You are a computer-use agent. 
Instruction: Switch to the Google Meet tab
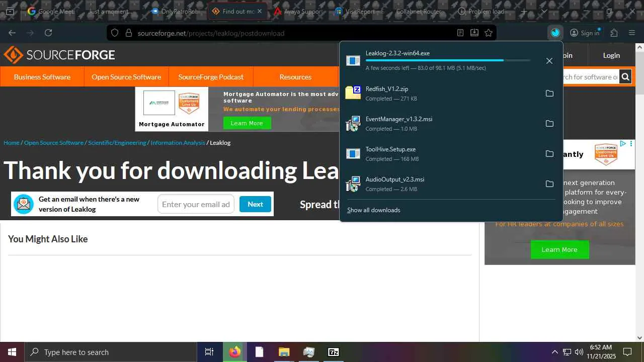pos(51,11)
